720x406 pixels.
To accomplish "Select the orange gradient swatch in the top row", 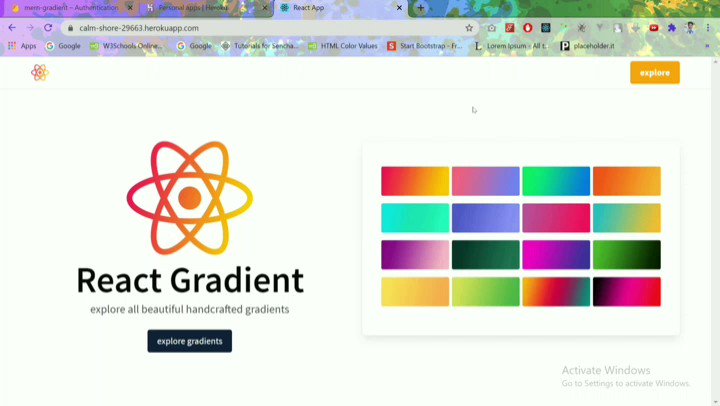I will (627, 181).
